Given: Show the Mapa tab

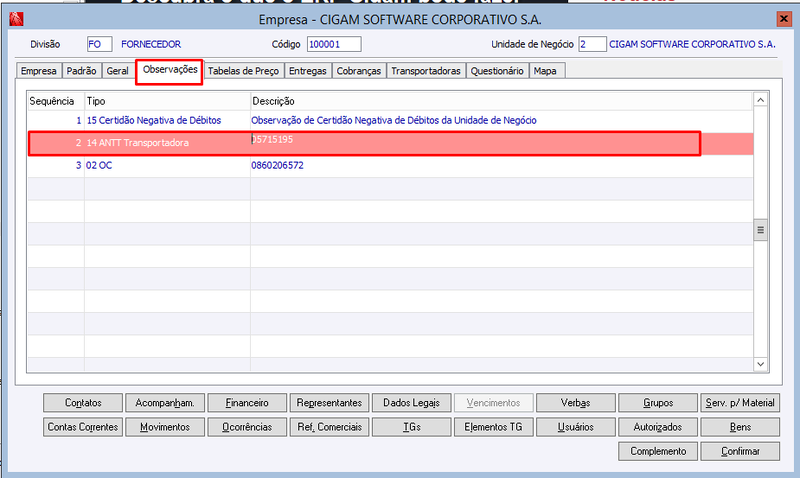Looking at the screenshot, I should point(545,71).
